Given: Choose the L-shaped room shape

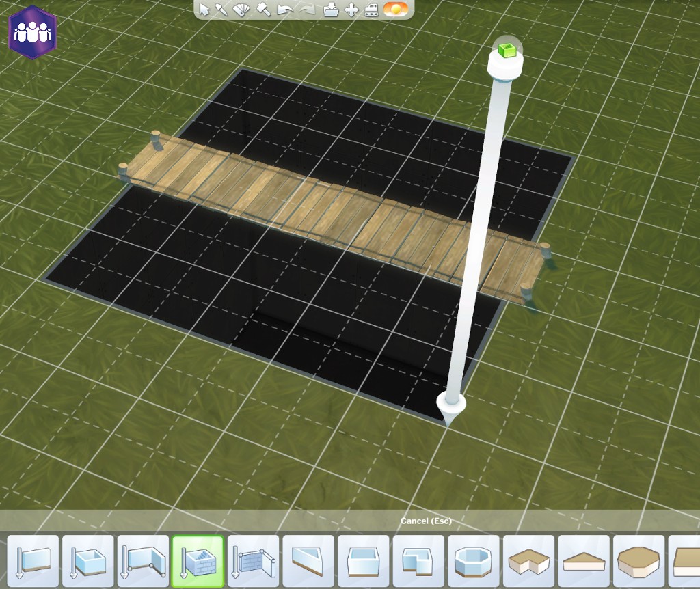Looking at the screenshot, I should pyautogui.click(x=419, y=562).
